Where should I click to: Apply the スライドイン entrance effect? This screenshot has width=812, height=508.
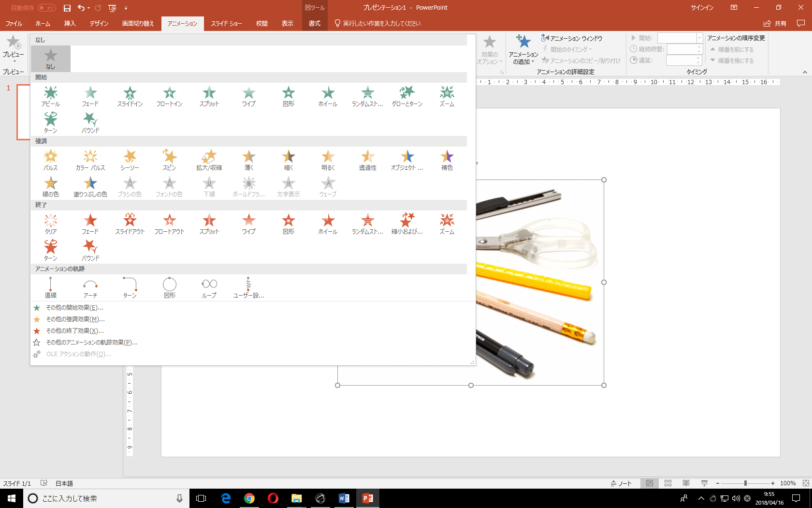(130, 96)
